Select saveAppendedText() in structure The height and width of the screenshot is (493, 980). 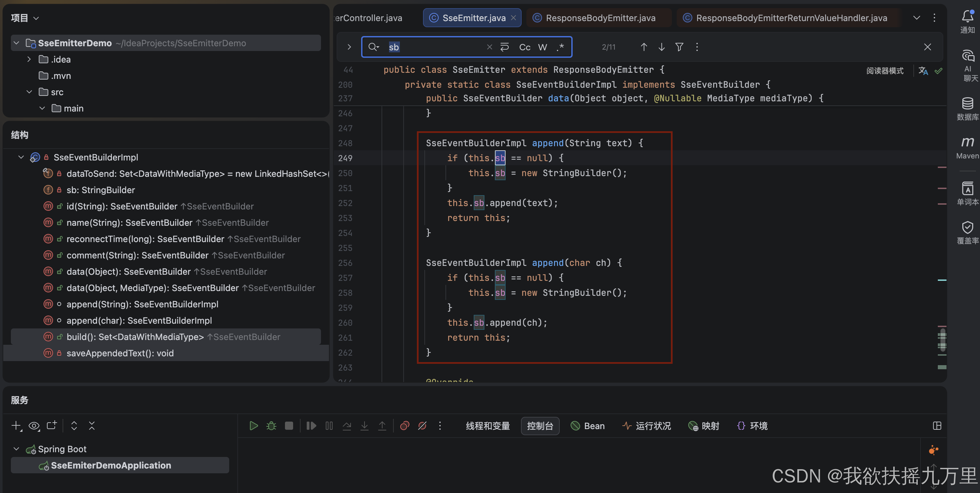click(166, 353)
